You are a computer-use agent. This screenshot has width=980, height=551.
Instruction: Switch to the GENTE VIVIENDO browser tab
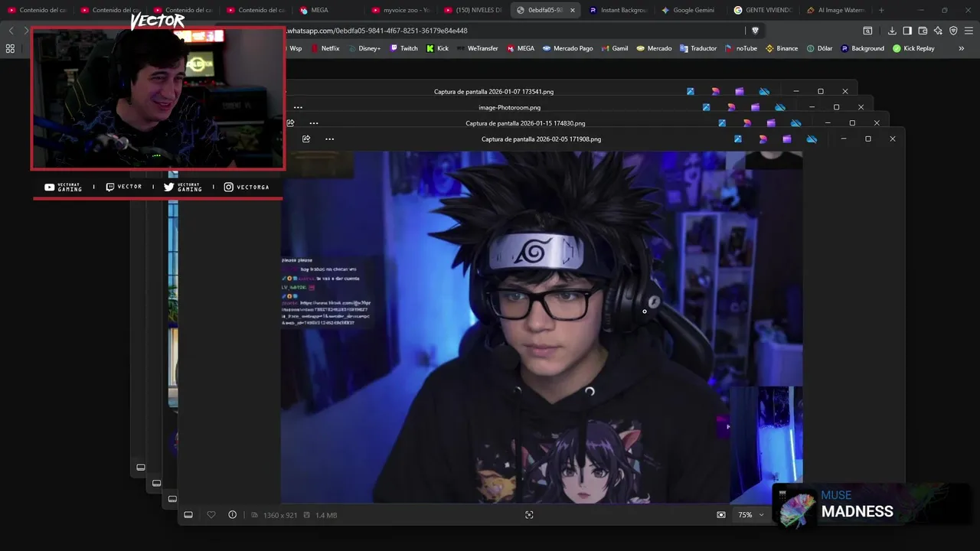pos(763,10)
